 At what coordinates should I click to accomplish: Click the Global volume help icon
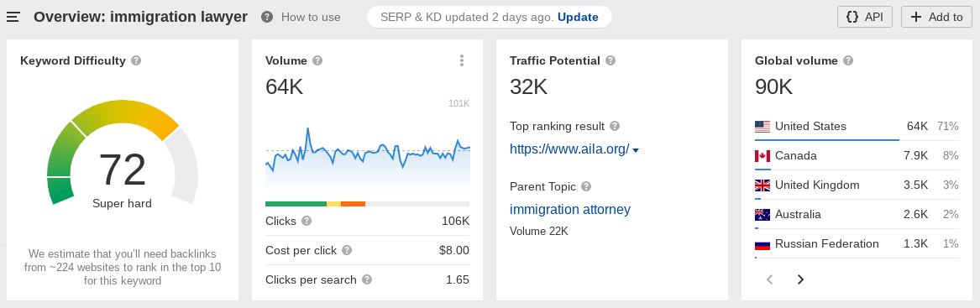click(848, 60)
